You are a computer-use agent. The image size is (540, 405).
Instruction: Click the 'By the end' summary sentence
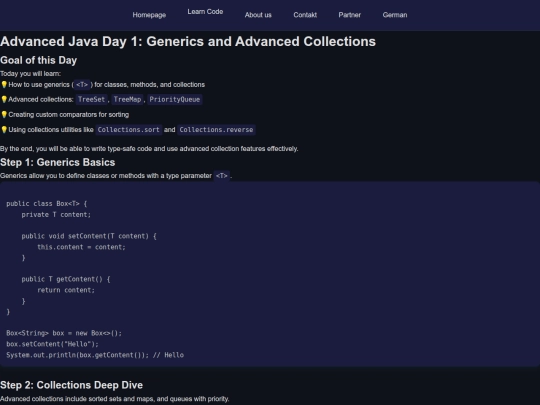point(149,149)
